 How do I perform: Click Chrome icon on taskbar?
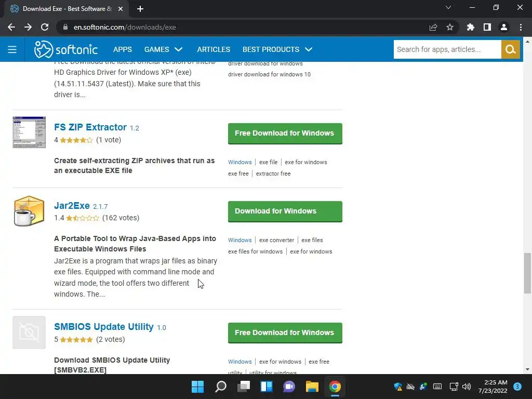point(335,387)
